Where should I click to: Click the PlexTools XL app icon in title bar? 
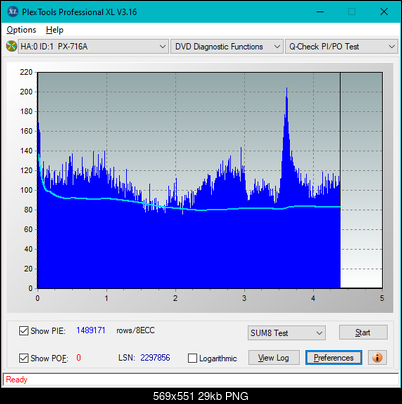pyautogui.click(x=12, y=12)
